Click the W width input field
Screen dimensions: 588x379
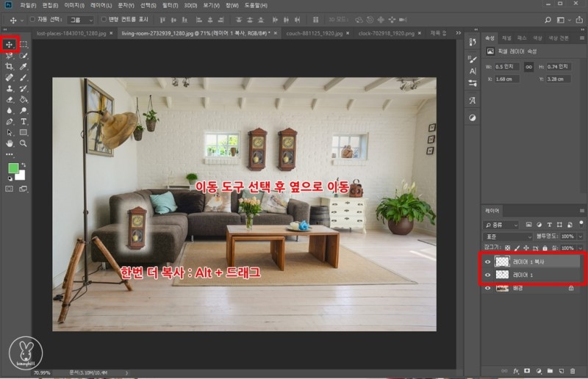(509, 67)
